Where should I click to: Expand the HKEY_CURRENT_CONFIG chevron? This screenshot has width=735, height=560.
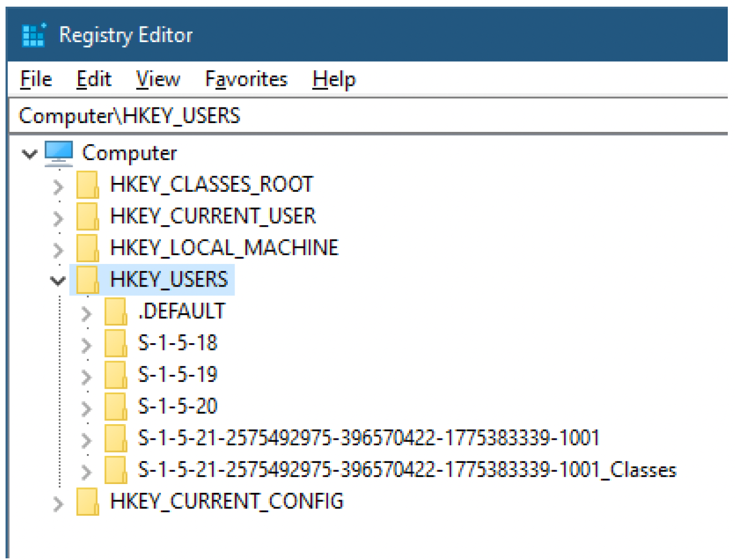coord(58,503)
